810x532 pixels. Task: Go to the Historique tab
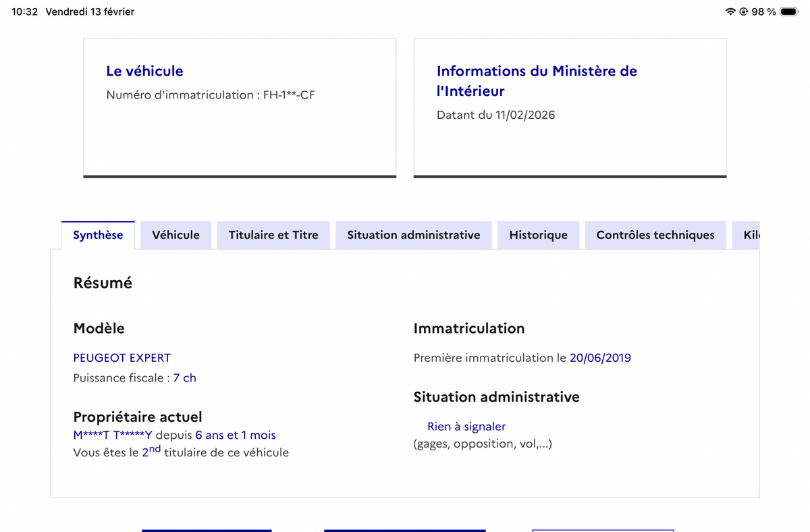pyautogui.click(x=538, y=235)
